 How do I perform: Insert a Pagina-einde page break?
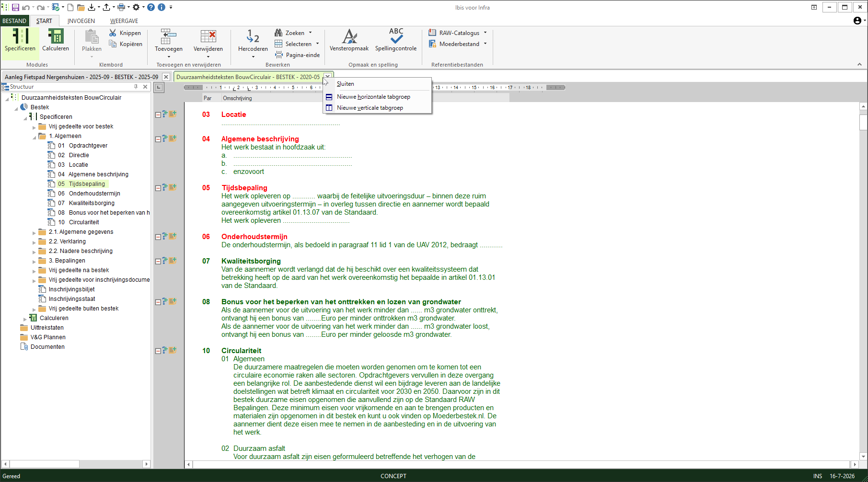pos(297,55)
